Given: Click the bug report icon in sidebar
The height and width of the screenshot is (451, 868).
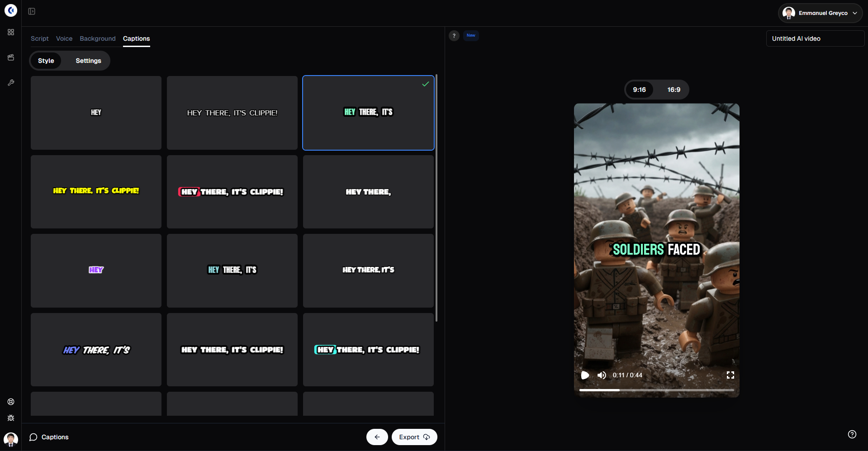Looking at the screenshot, I should 11,418.
